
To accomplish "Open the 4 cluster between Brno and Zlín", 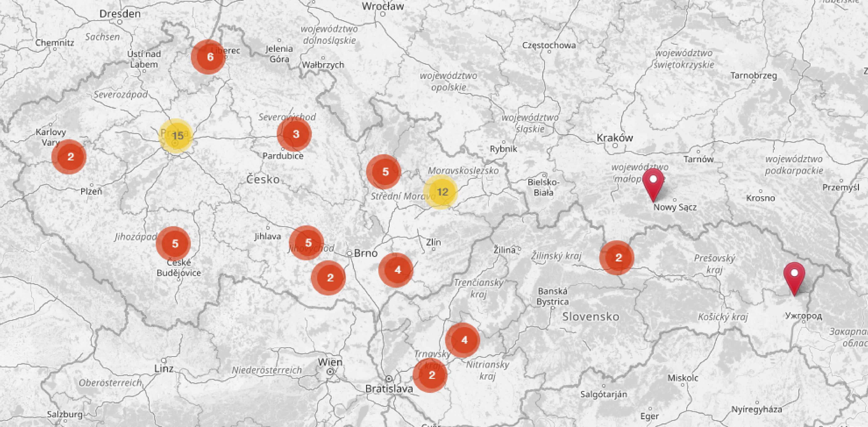I will (x=396, y=270).
